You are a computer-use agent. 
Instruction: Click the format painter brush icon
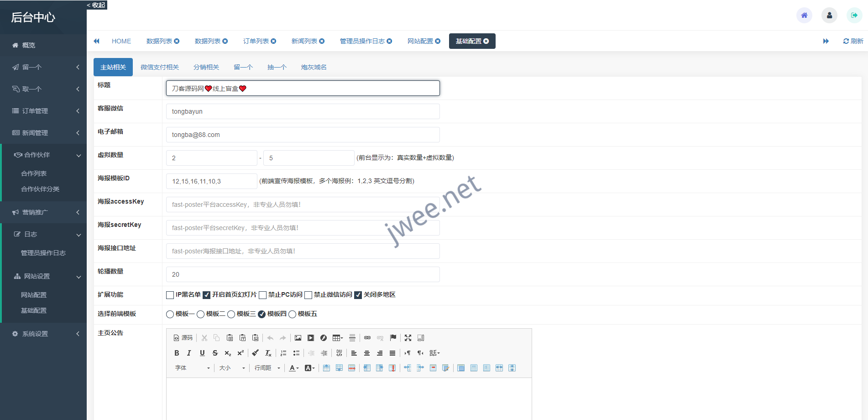pos(256,353)
